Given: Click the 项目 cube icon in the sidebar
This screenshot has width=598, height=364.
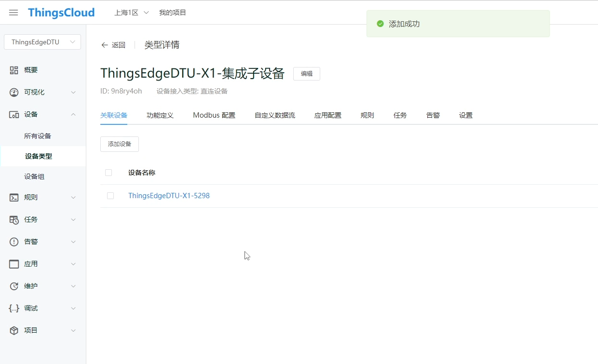Looking at the screenshot, I should tap(14, 330).
